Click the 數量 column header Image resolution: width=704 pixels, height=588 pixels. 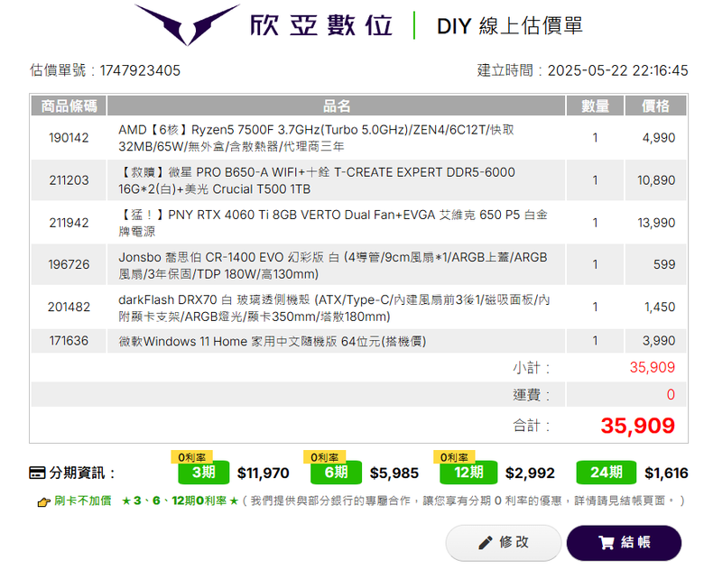[x=595, y=106]
